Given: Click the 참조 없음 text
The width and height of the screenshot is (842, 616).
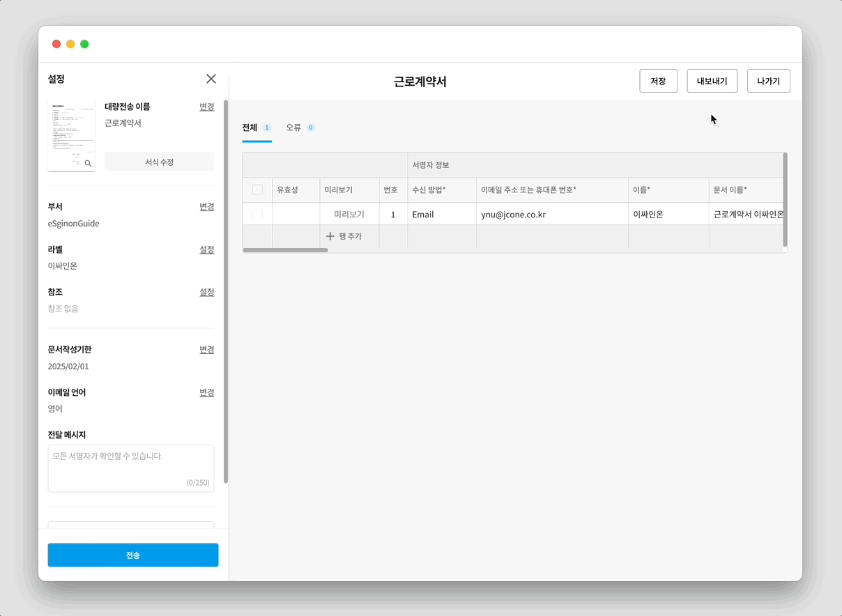Looking at the screenshot, I should click(63, 309).
